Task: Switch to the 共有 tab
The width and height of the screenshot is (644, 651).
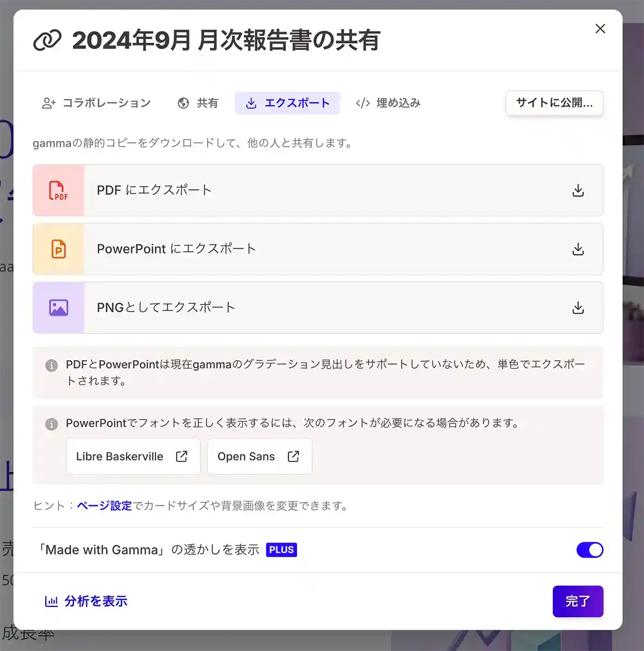Action: (198, 103)
